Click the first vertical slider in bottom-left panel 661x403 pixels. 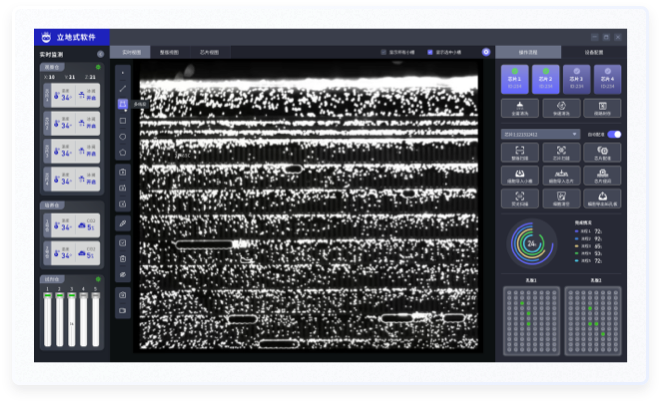point(48,320)
